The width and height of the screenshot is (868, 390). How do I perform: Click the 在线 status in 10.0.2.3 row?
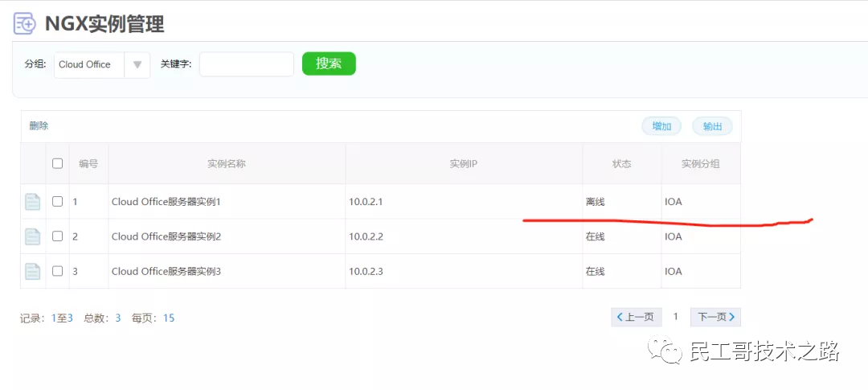pyautogui.click(x=595, y=272)
